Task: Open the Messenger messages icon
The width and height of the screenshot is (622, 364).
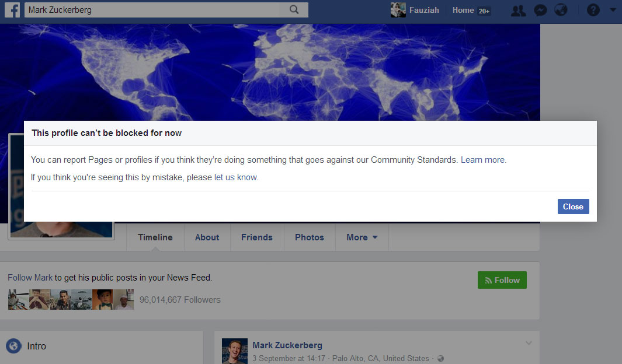Action: [x=540, y=10]
